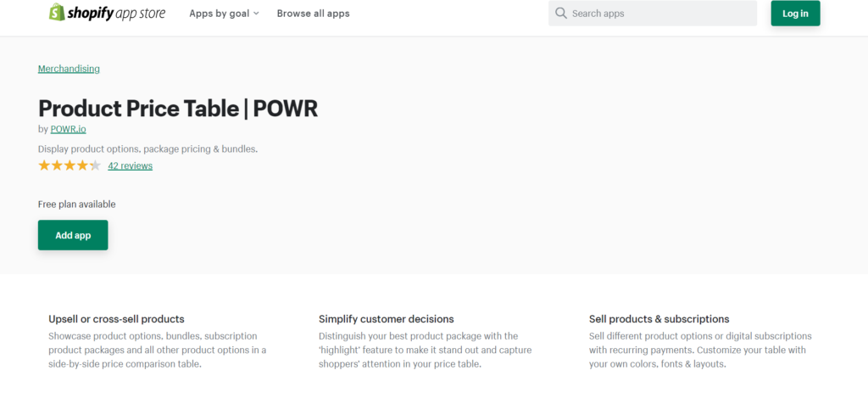Click the Log in button
Image resolution: width=868 pixels, height=415 pixels.
(795, 14)
